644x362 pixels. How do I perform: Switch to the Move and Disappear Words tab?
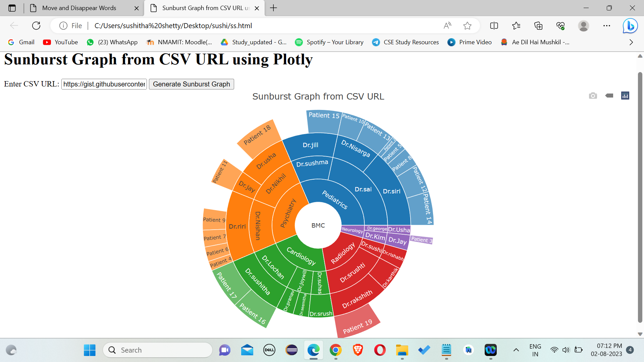point(79,8)
